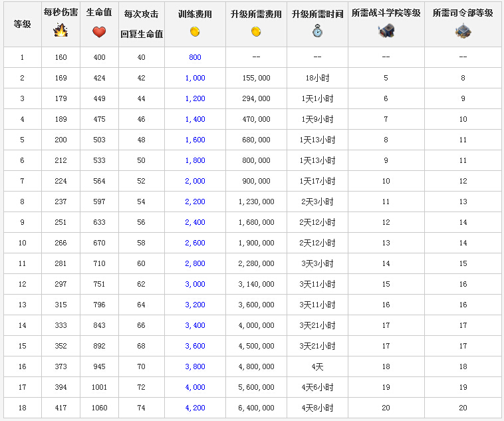This screenshot has width=504, height=421.
Task: Click the 1天1小时 upgrade time cell
Action: click(x=317, y=98)
